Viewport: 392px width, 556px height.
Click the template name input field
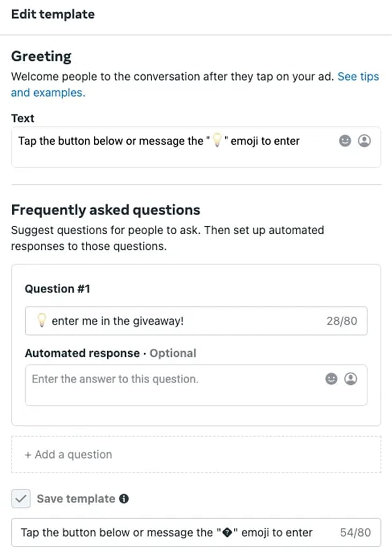pyautogui.click(x=166, y=533)
